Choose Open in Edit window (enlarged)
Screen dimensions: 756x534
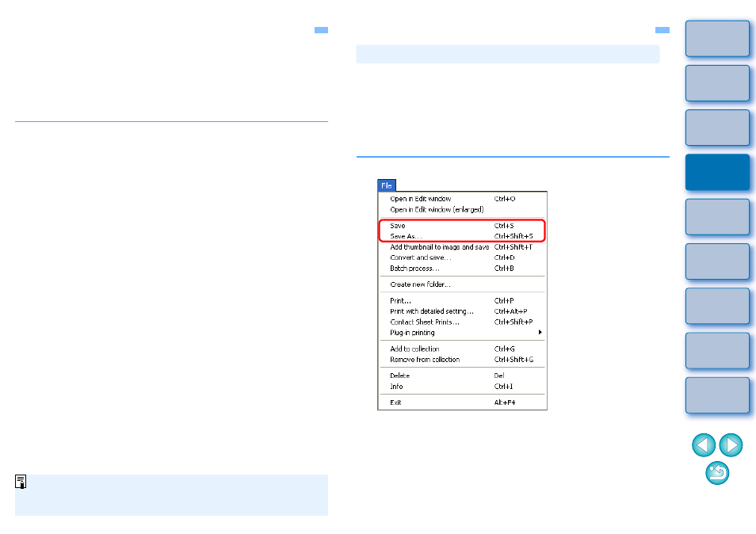[462, 210]
